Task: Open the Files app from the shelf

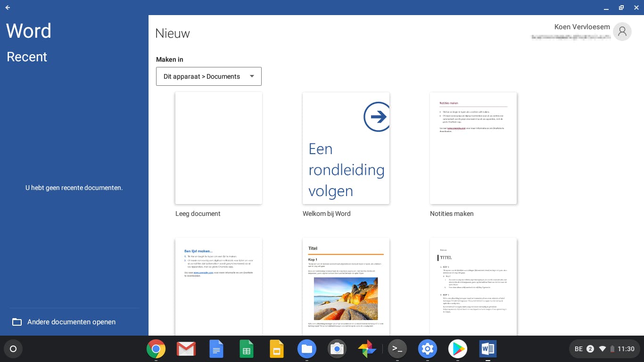Action: point(307,349)
